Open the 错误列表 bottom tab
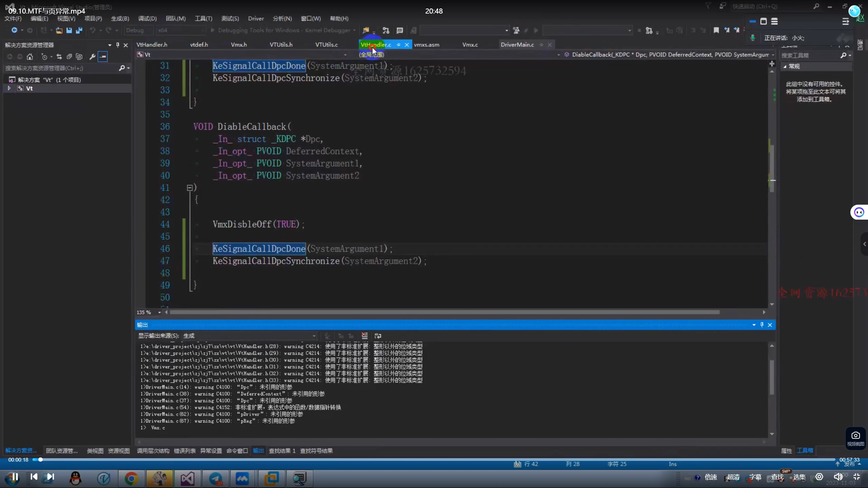The image size is (868, 488). tap(184, 451)
